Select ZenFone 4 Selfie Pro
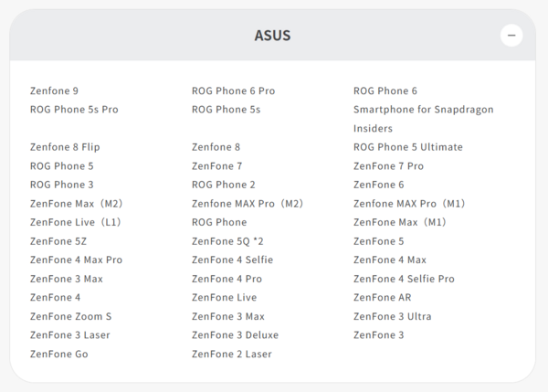 click(404, 279)
